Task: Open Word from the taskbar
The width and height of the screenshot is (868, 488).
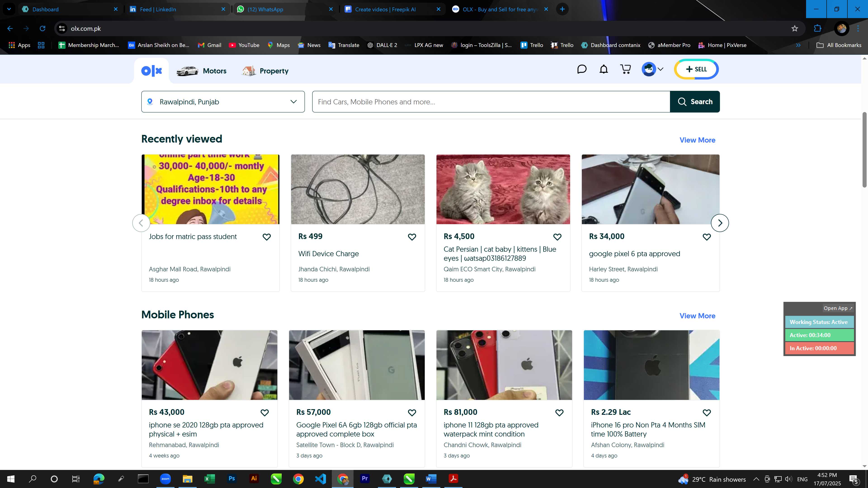Action: coord(431,479)
